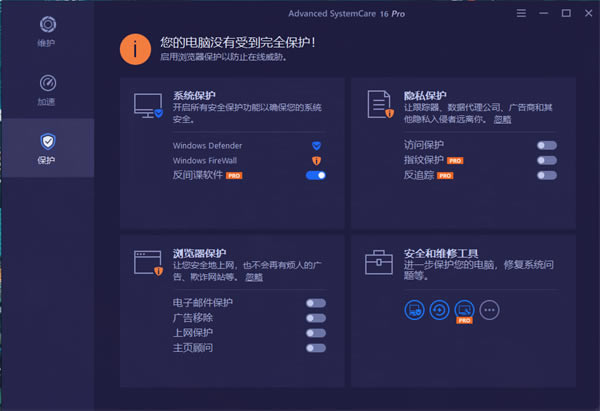Enable the 指纹保护 toggle
The image size is (600, 411).
pos(547,160)
